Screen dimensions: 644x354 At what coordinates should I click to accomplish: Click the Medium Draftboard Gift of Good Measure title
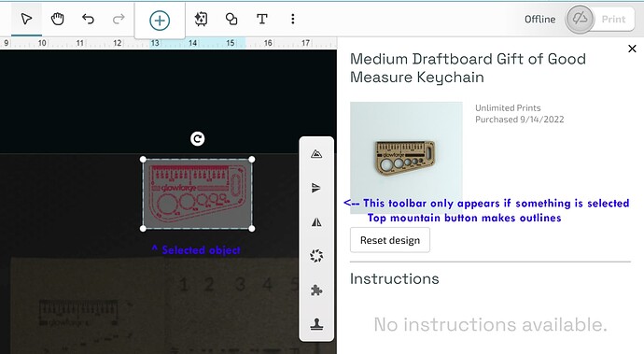coord(468,68)
